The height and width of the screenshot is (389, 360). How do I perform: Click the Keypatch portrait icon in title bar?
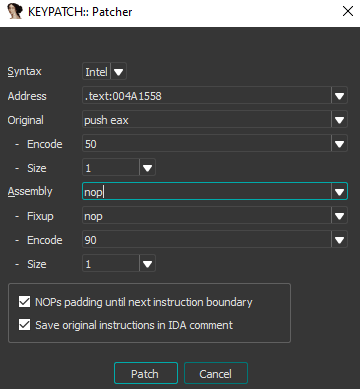tap(14, 12)
